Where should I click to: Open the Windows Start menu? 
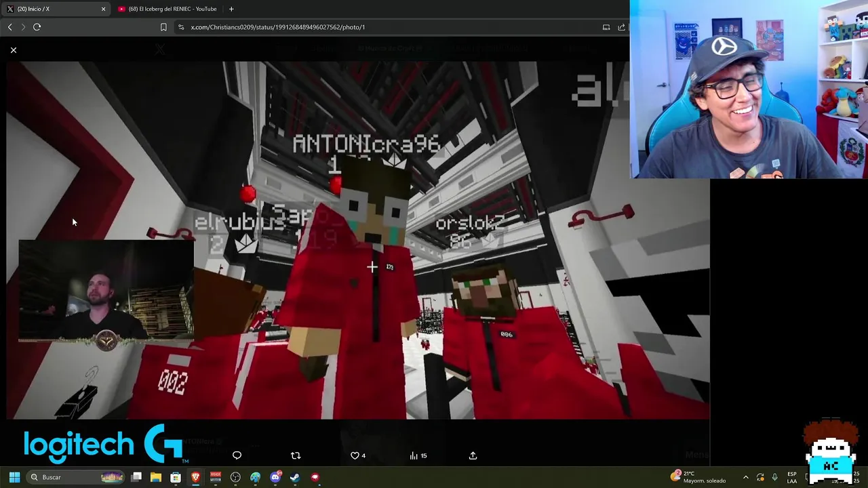pyautogui.click(x=14, y=477)
